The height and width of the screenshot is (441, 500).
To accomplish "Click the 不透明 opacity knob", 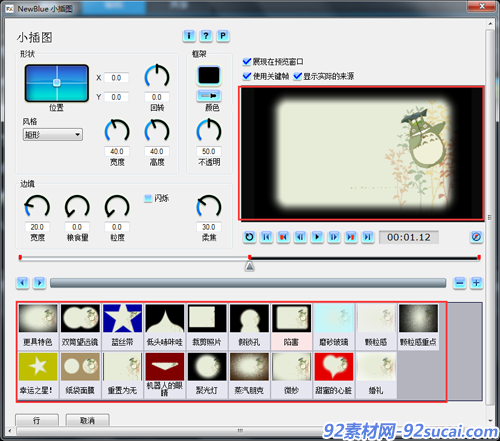I will click(209, 132).
